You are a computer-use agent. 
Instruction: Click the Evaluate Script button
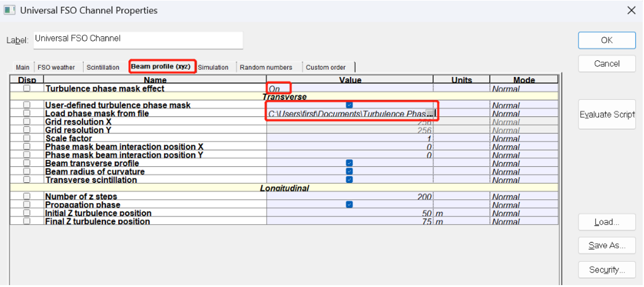click(607, 114)
